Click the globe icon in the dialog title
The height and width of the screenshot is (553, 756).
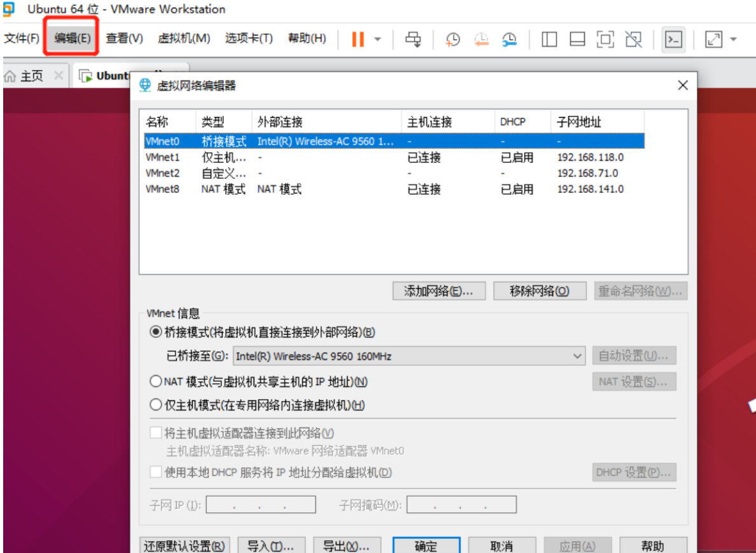click(145, 85)
